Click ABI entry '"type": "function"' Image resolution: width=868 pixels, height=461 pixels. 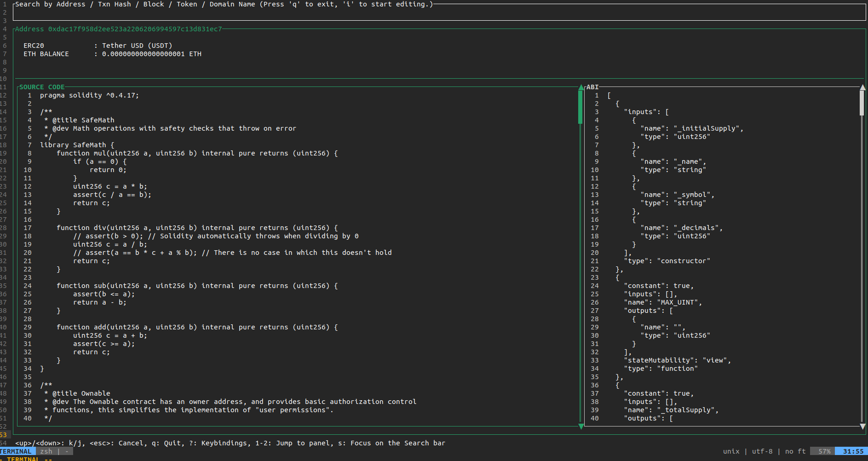pos(661,369)
